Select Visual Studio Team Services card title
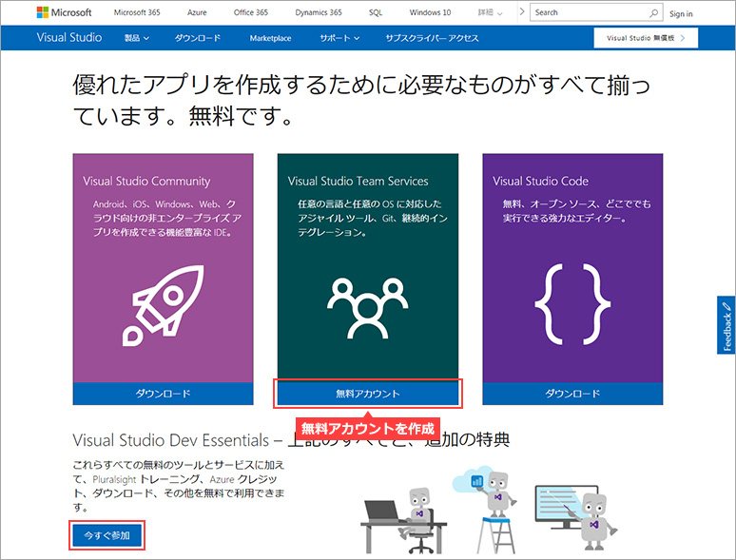The width and height of the screenshot is (736, 560). point(358,182)
